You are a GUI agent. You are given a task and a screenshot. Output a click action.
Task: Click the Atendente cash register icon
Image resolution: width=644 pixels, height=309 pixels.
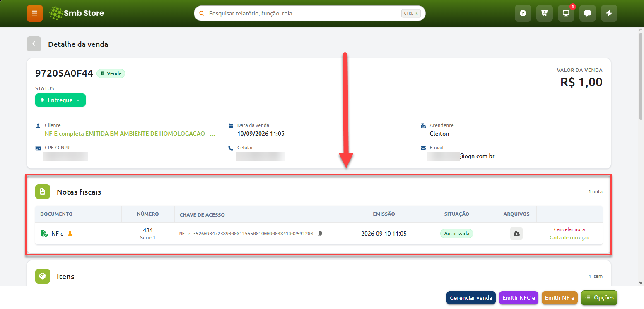(423, 125)
